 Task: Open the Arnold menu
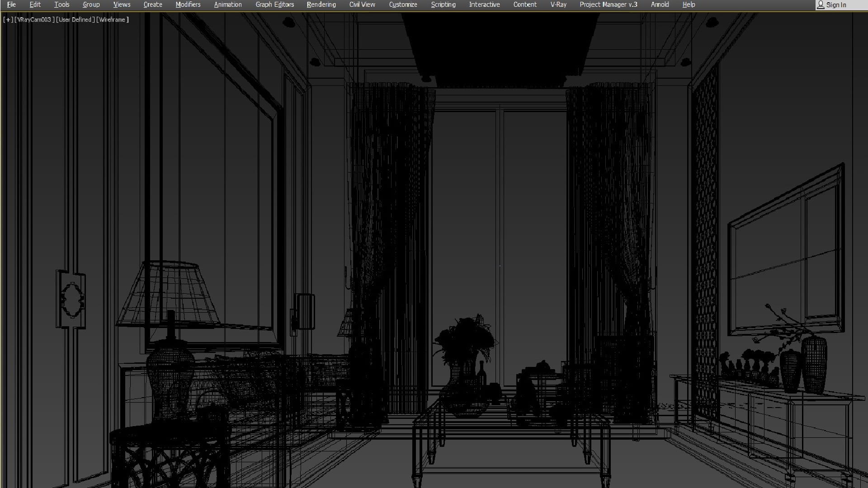660,5
